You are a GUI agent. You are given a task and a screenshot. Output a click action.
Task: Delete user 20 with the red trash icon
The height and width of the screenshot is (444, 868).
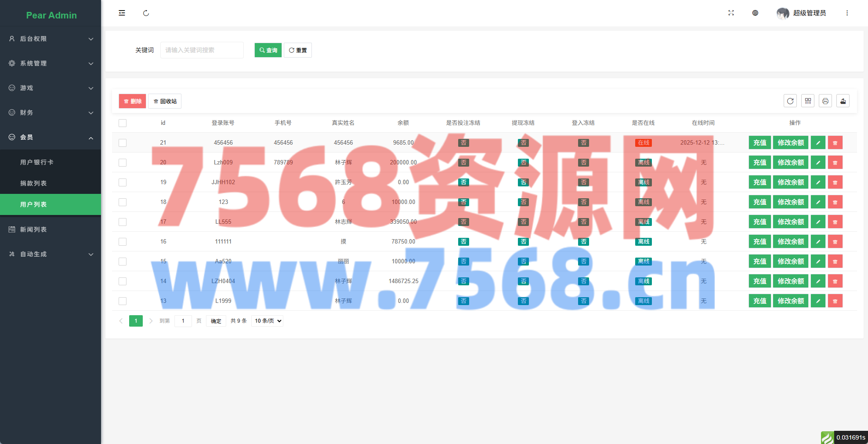pyautogui.click(x=835, y=163)
